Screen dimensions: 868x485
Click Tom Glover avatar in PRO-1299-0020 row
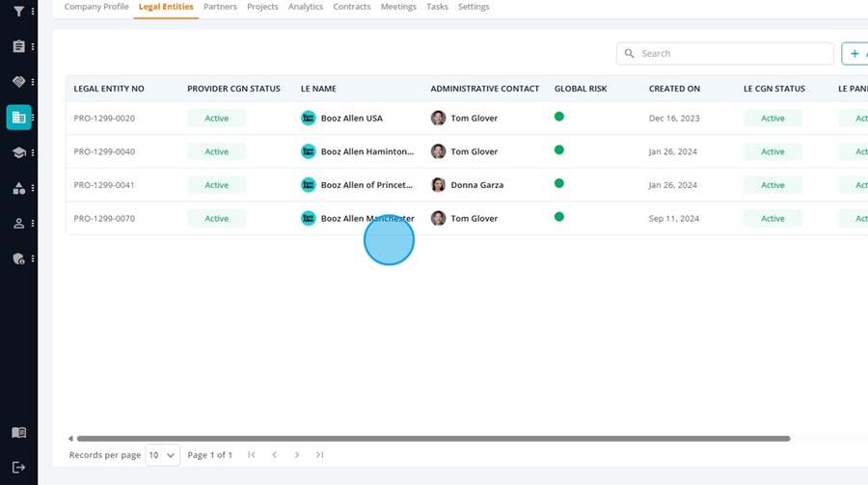tap(439, 118)
